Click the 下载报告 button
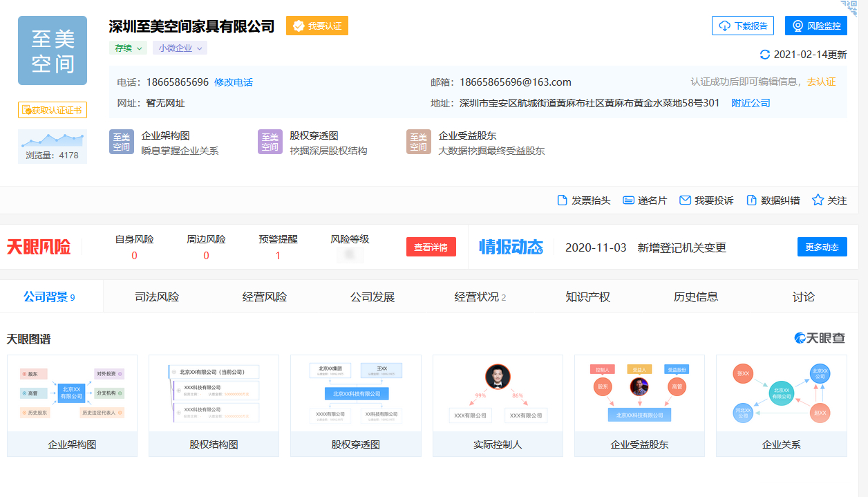The width and height of the screenshot is (868, 497). point(742,26)
